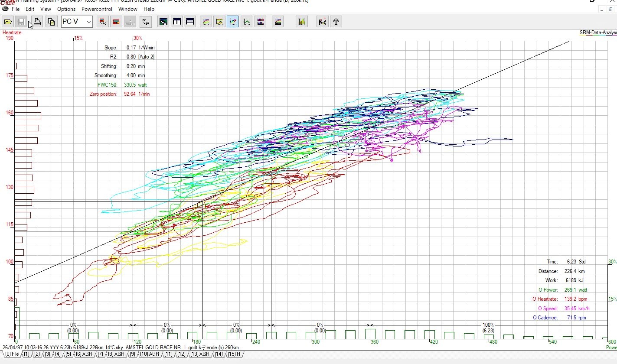Switch to the (10) AGR tab
Viewport: 617px width, 364px height.
[x=150, y=354]
